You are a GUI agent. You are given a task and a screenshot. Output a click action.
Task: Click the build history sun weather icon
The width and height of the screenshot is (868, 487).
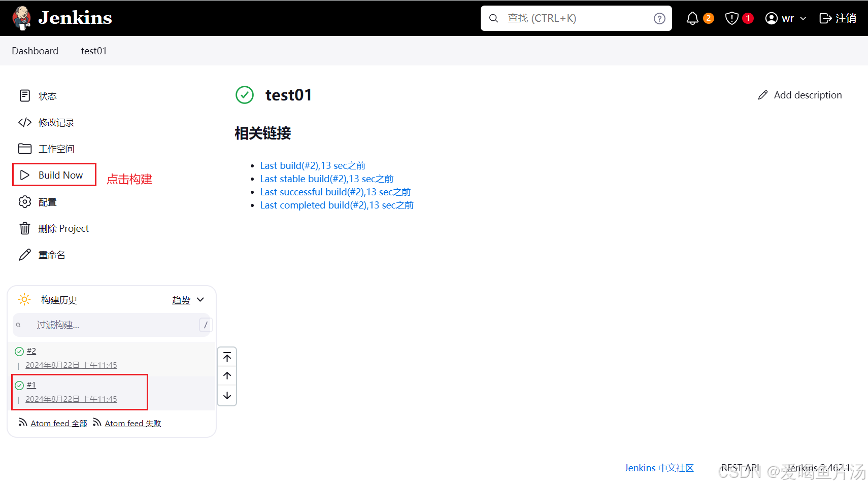24,299
